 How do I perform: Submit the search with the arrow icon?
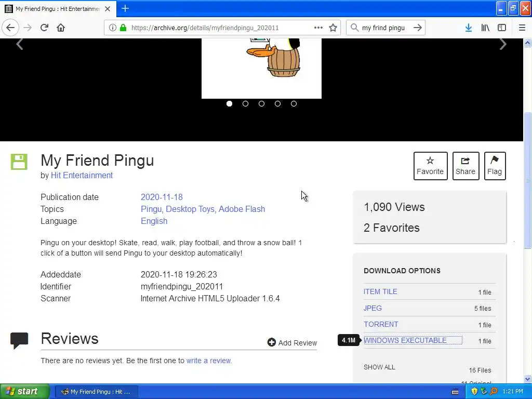pyautogui.click(x=418, y=28)
